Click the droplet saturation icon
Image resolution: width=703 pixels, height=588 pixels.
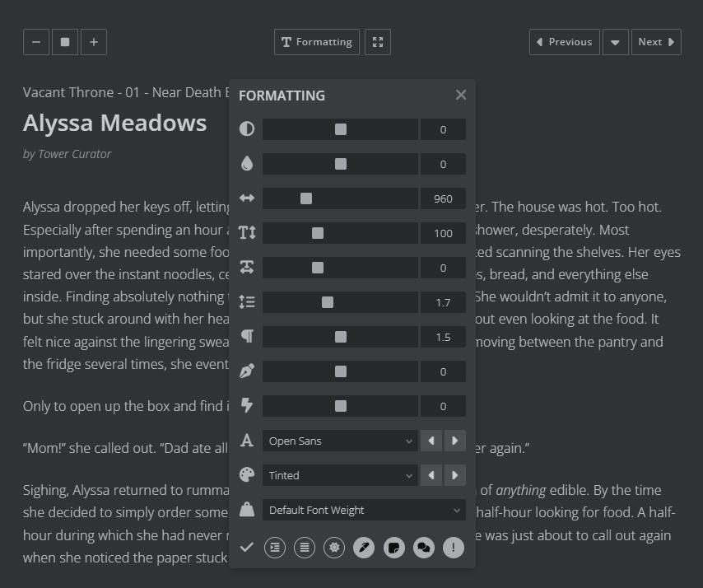coord(247,164)
